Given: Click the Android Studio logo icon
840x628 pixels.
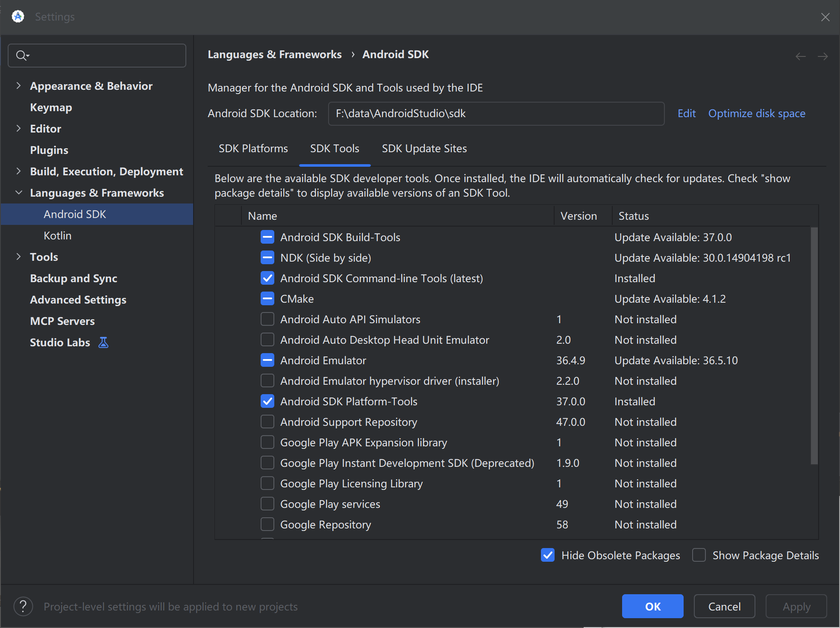Looking at the screenshot, I should coord(18,17).
